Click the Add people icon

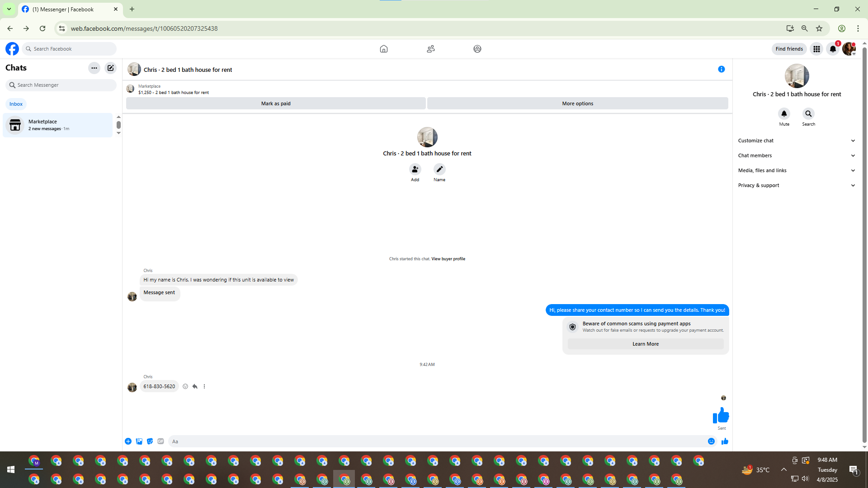point(415,169)
